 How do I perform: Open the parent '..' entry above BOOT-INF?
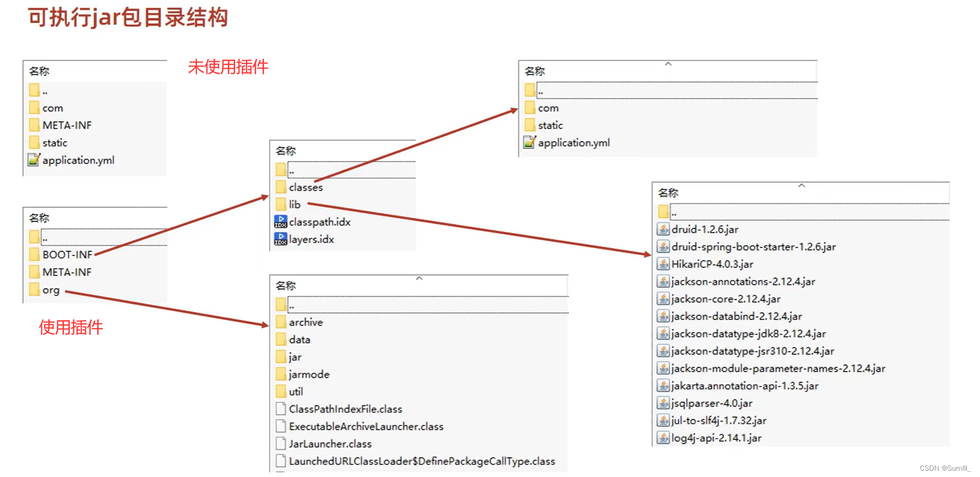(x=97, y=237)
